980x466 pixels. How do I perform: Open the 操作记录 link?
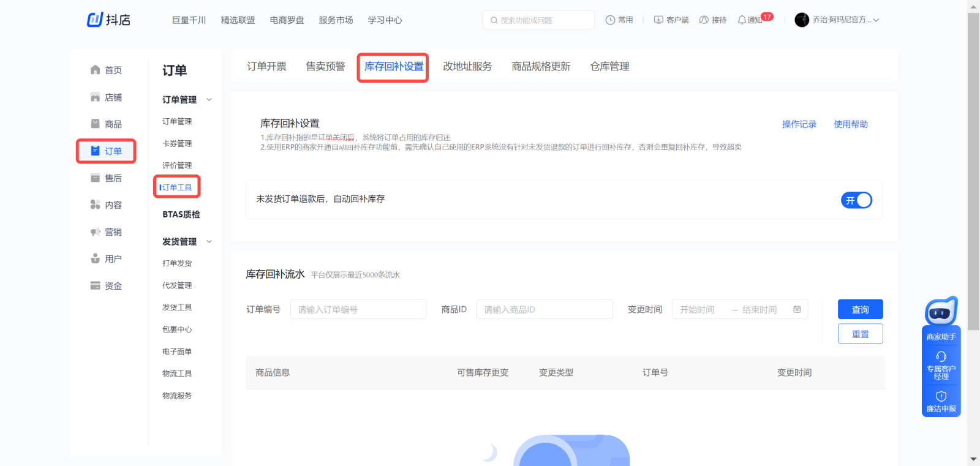click(x=799, y=124)
